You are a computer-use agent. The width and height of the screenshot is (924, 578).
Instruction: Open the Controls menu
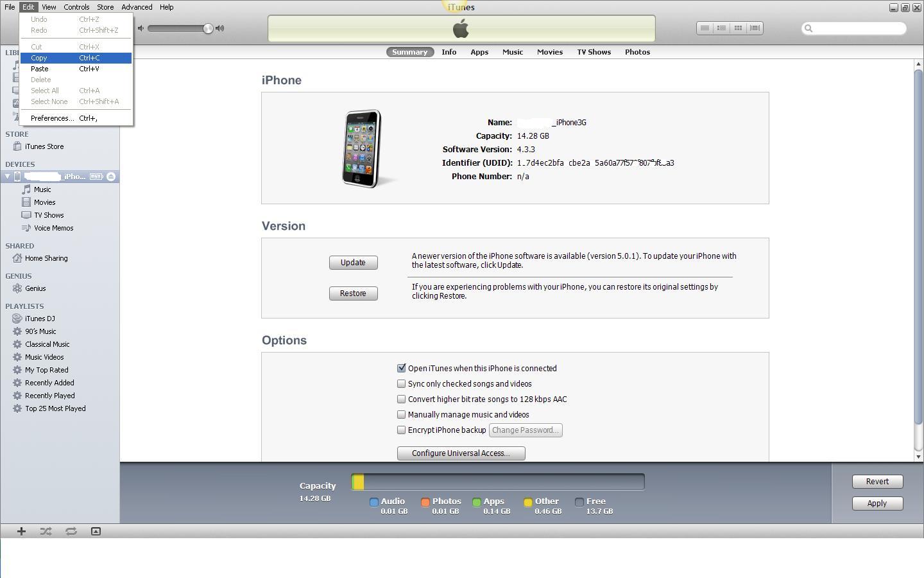(76, 7)
